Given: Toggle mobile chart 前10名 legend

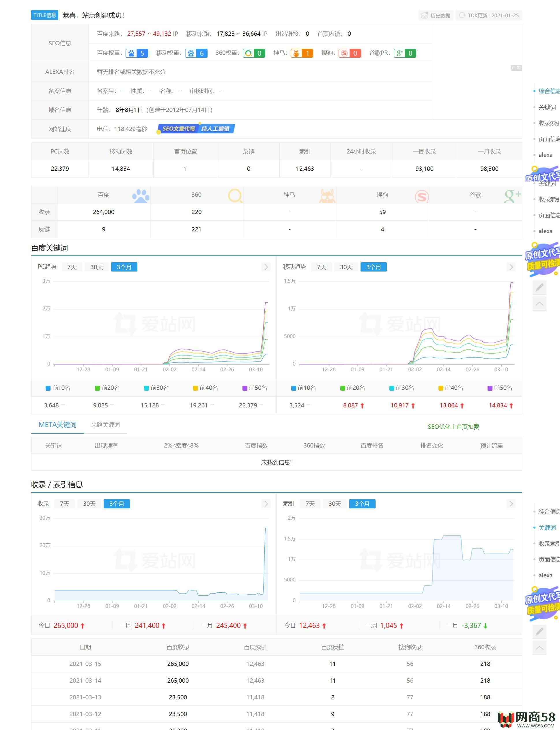Looking at the screenshot, I should pos(303,388).
